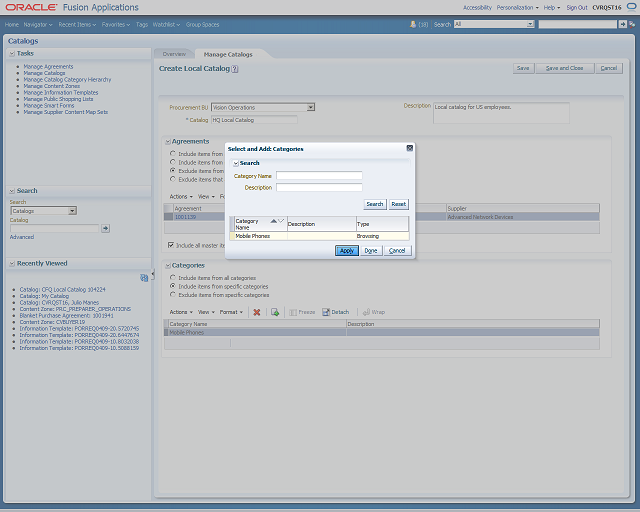
Task: Open Personalization menu in header
Action: tap(517, 7)
